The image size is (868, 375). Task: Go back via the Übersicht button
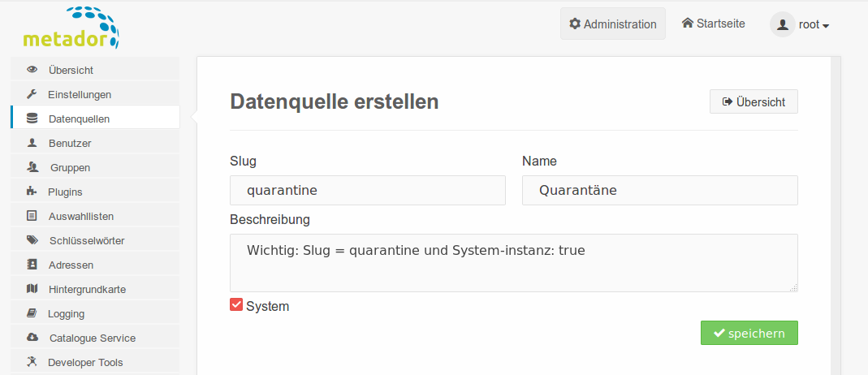click(754, 101)
